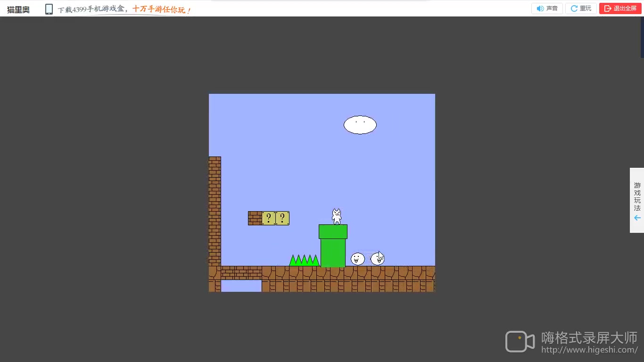Screen dimensions: 644x362
Task: Click the rightmost question mark block
Action: point(282,218)
